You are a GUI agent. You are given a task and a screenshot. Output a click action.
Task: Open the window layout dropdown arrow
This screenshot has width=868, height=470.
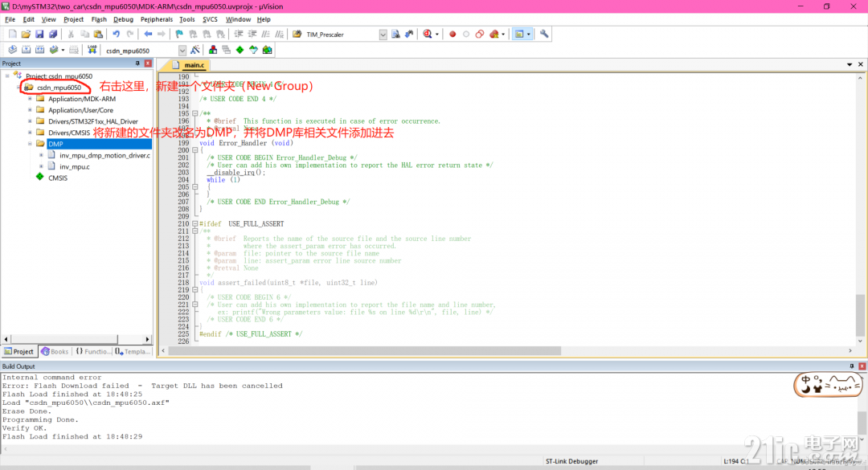529,35
